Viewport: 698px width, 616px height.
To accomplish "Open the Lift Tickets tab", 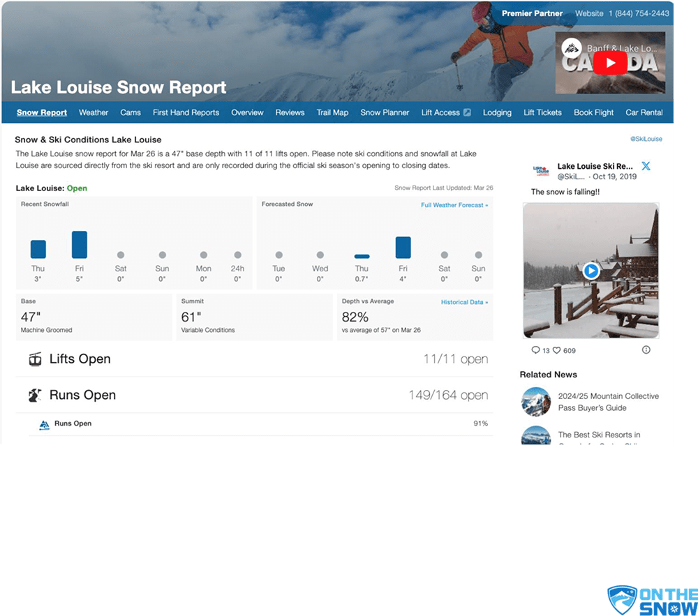I will (x=542, y=112).
